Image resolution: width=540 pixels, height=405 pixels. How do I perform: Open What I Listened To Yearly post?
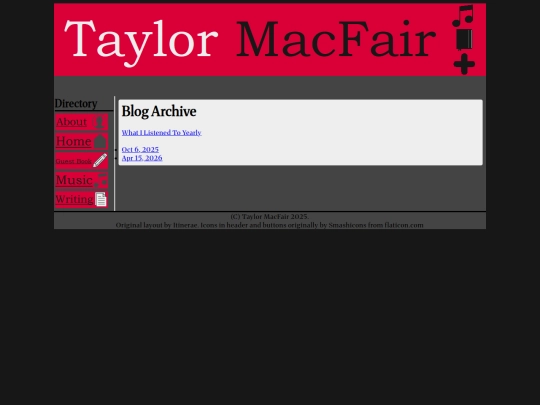coord(162,133)
